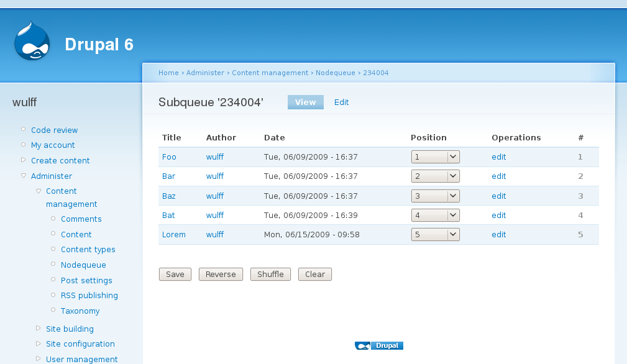Open the Drupal 6 site title link
The width and height of the screenshot is (627, 364).
pos(99,44)
